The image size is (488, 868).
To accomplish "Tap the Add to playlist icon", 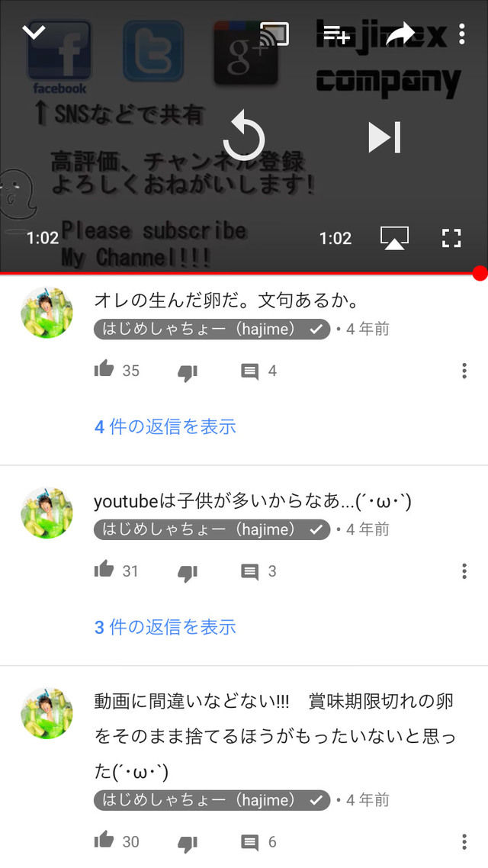I will [337, 34].
